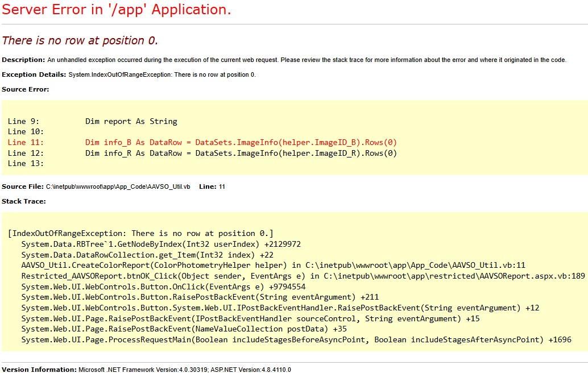
Task: Click the RBTree GetNodeByIndex stack trace line
Action: [161, 244]
